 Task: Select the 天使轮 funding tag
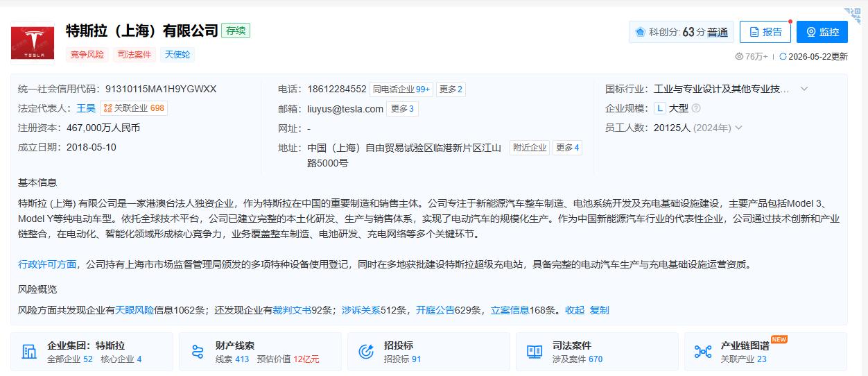coord(177,54)
